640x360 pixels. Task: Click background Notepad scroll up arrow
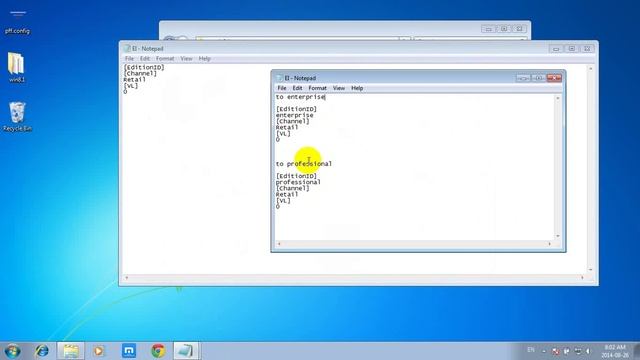590,69
